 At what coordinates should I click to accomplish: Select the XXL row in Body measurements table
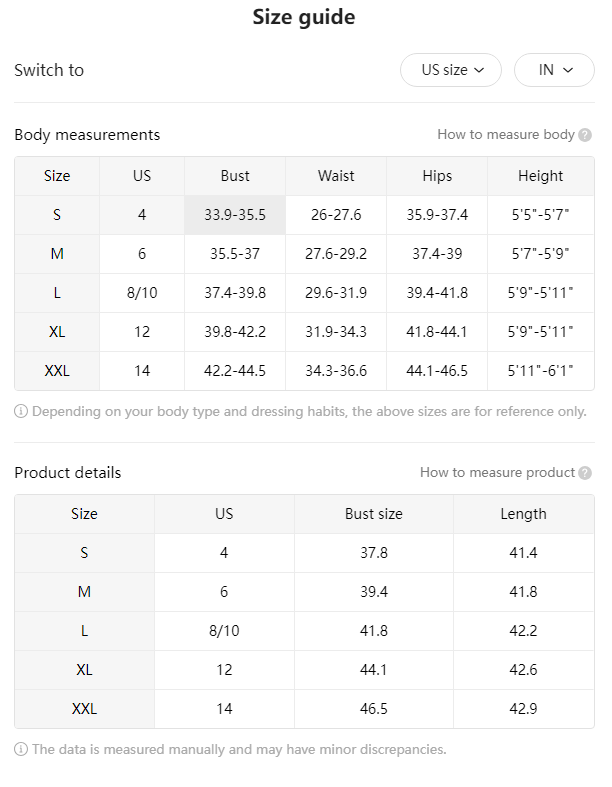point(304,371)
